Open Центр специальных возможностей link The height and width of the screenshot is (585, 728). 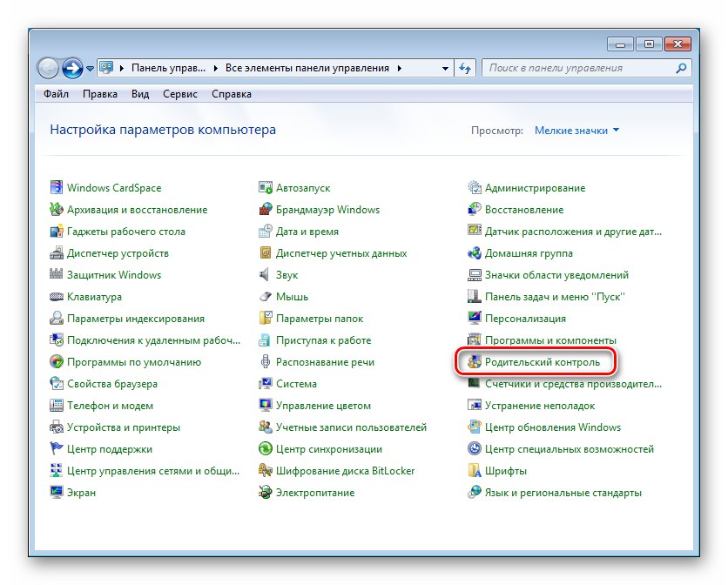(x=570, y=449)
